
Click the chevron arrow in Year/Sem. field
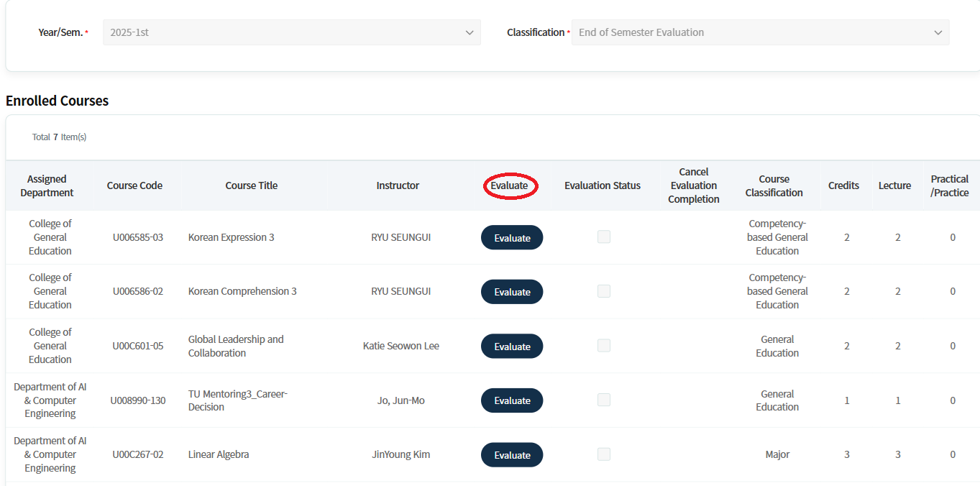tap(470, 33)
